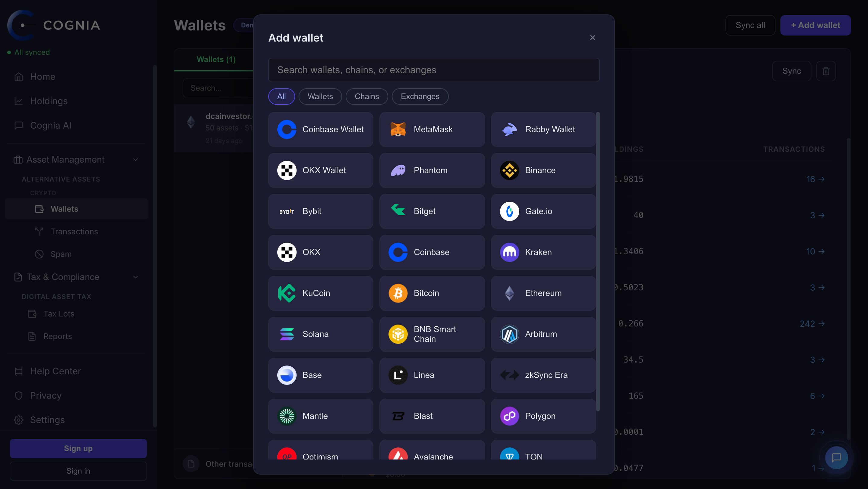Click the Sign in button

tap(78, 471)
